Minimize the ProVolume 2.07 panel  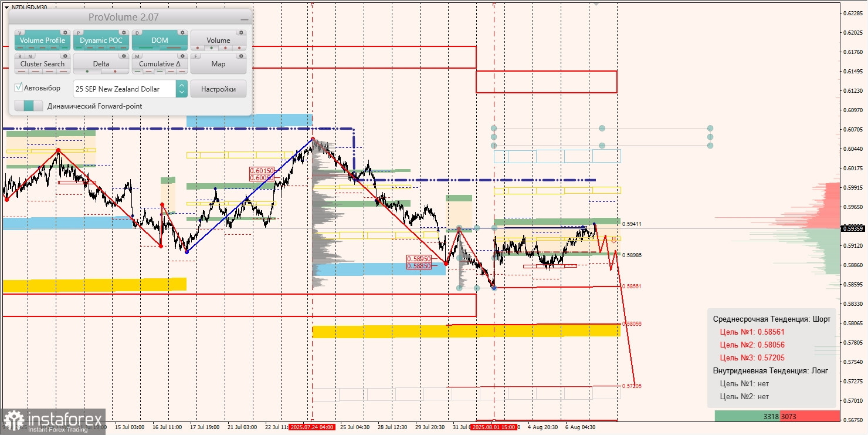(244, 19)
